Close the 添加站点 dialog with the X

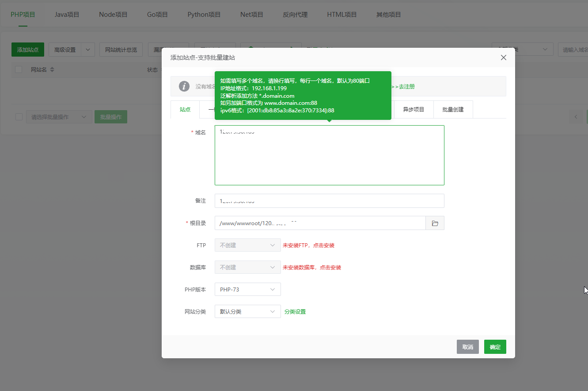503,57
